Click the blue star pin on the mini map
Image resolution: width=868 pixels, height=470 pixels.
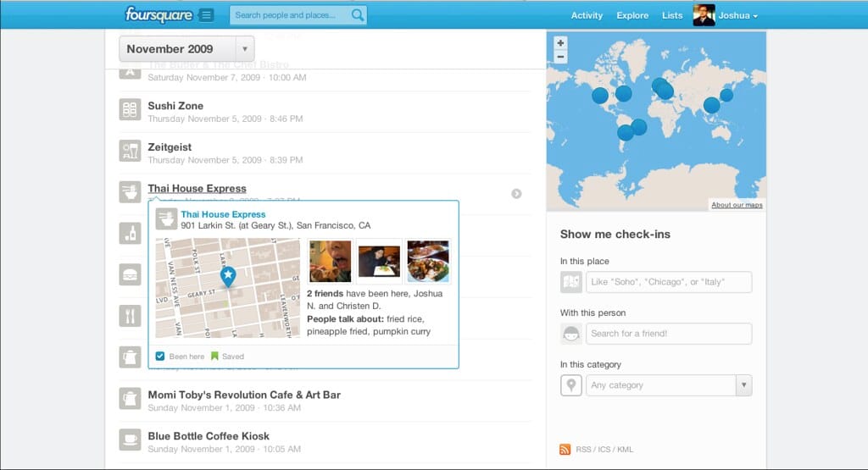(x=227, y=276)
